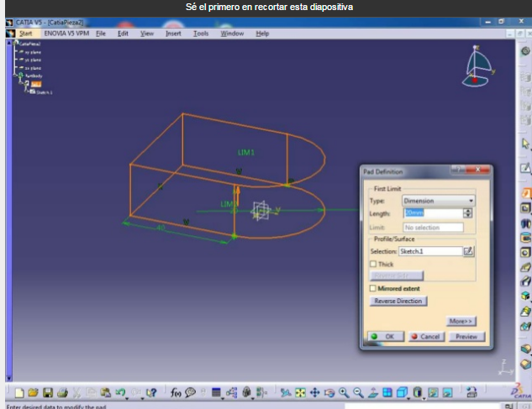The image size is (532, 409).
Task: Click the What's This help pointer icon
Action: [x=150, y=392]
